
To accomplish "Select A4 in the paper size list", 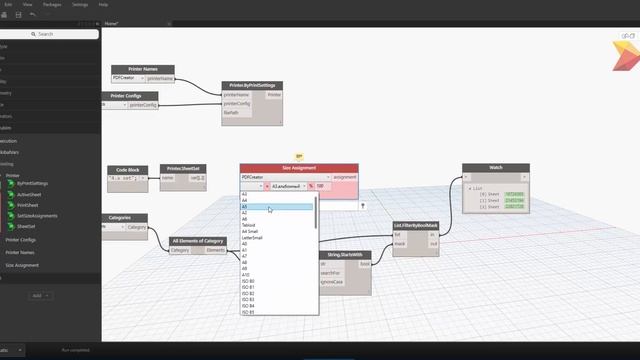I will (x=277, y=200).
